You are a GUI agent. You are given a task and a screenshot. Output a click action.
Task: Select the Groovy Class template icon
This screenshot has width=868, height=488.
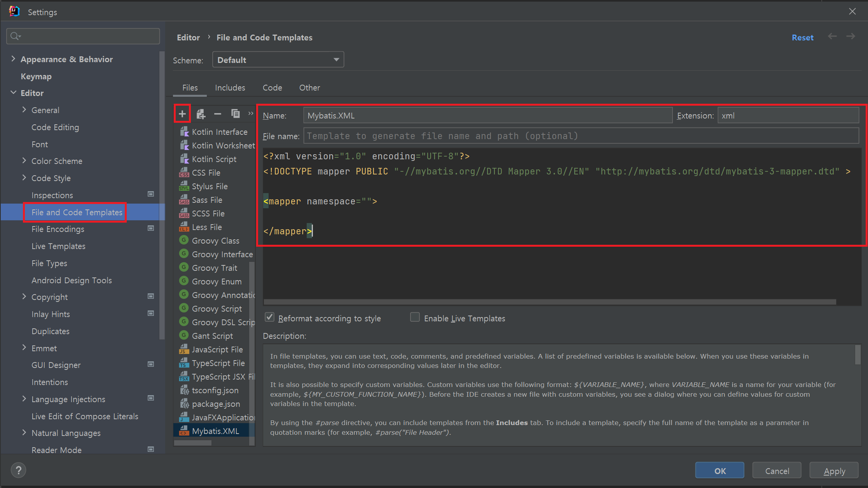coord(184,241)
